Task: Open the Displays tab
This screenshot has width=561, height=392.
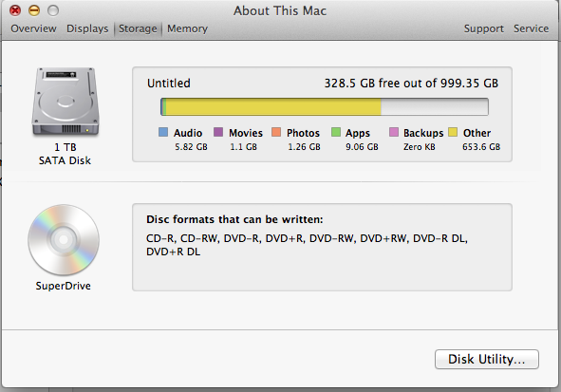Action: [87, 28]
